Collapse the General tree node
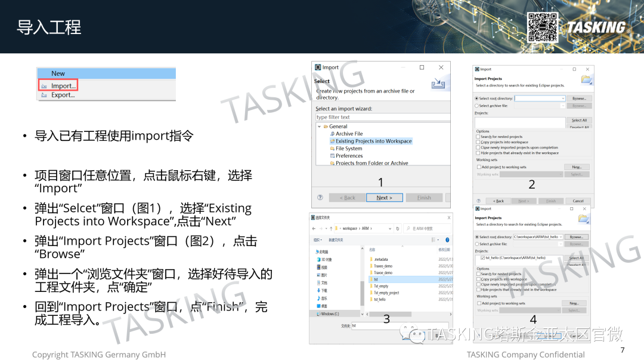The image size is (644, 363). click(319, 127)
